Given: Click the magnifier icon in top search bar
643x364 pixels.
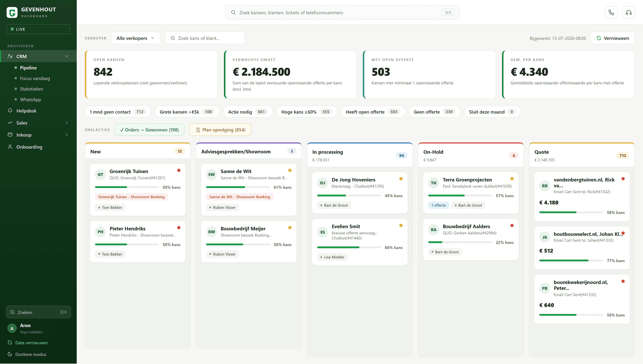Looking at the screenshot, I should 233,12.
